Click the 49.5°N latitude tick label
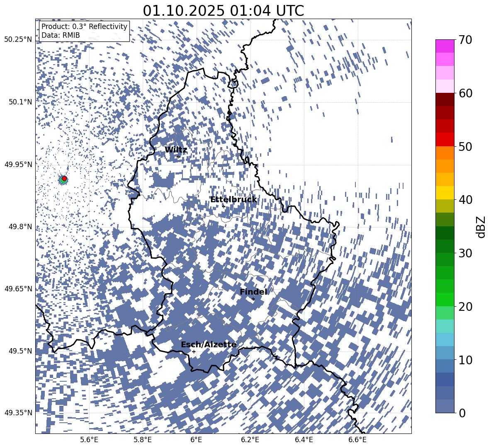The height and width of the screenshot is (448, 491). point(20,351)
